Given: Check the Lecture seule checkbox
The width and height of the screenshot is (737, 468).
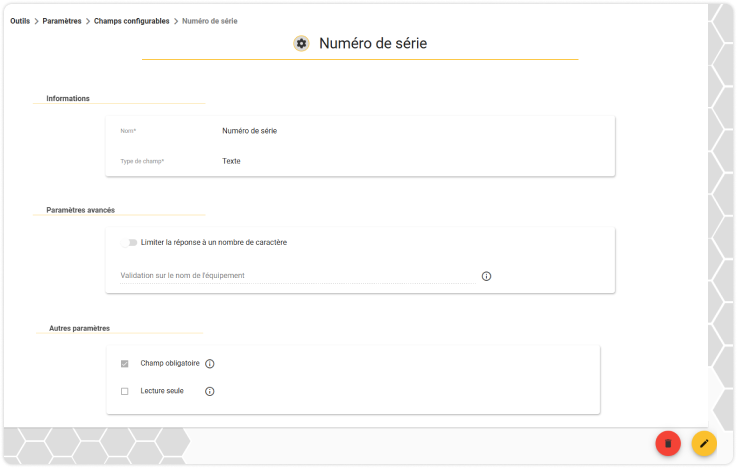Looking at the screenshot, I should (125, 391).
